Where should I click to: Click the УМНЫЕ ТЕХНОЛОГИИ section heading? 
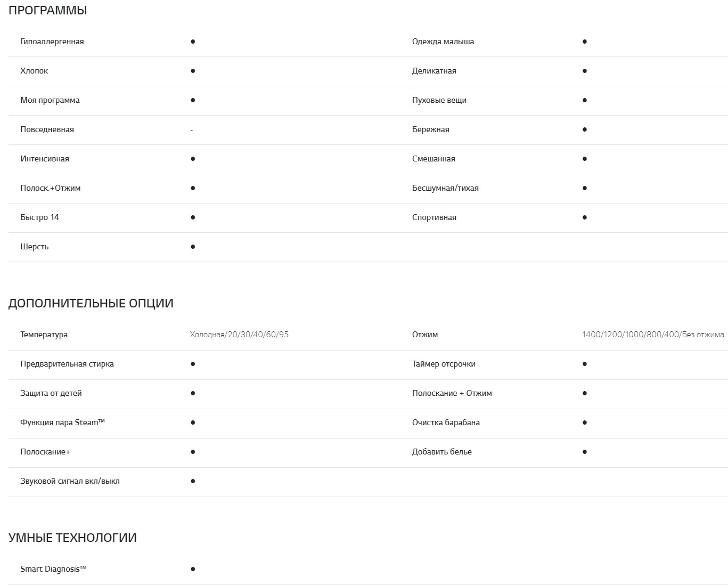(x=72, y=538)
